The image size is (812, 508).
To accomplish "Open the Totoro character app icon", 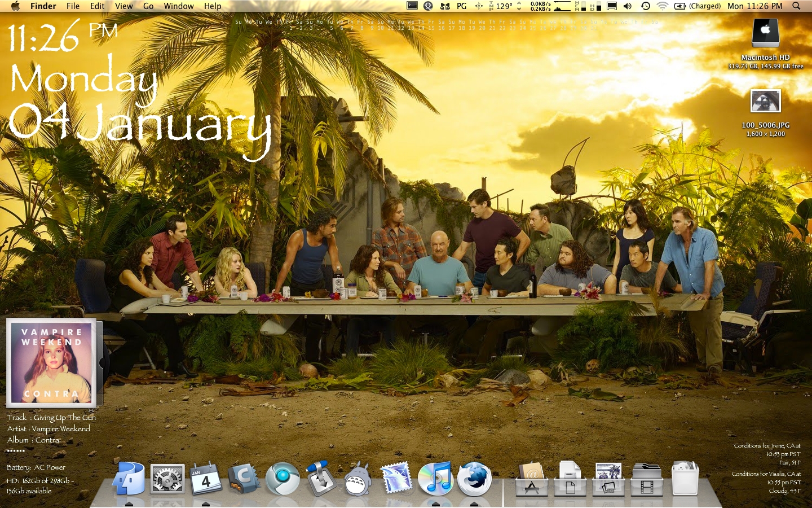I will (358, 479).
